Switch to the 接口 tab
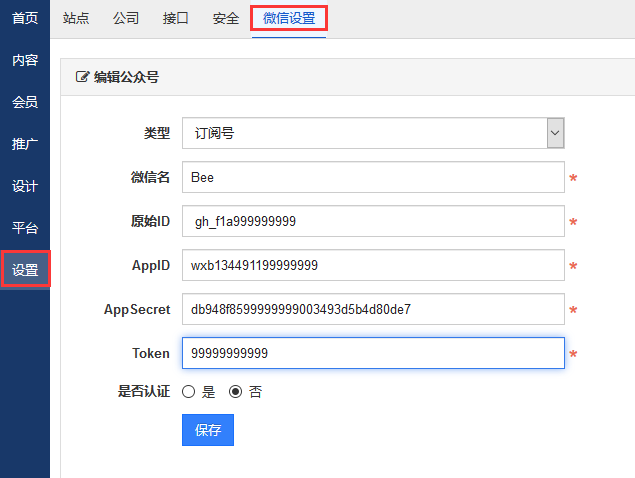The height and width of the screenshot is (478, 635). coord(175,18)
